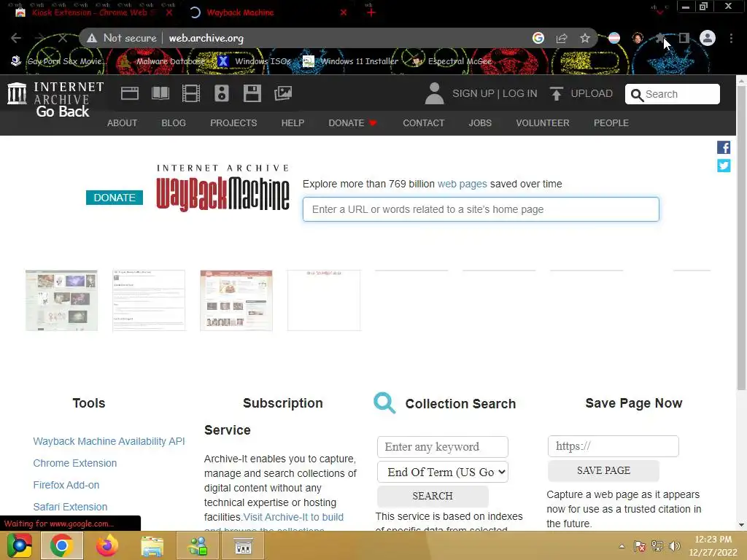The height and width of the screenshot is (560, 747).
Task: Open the Chrome profile avatar
Action: click(708, 38)
